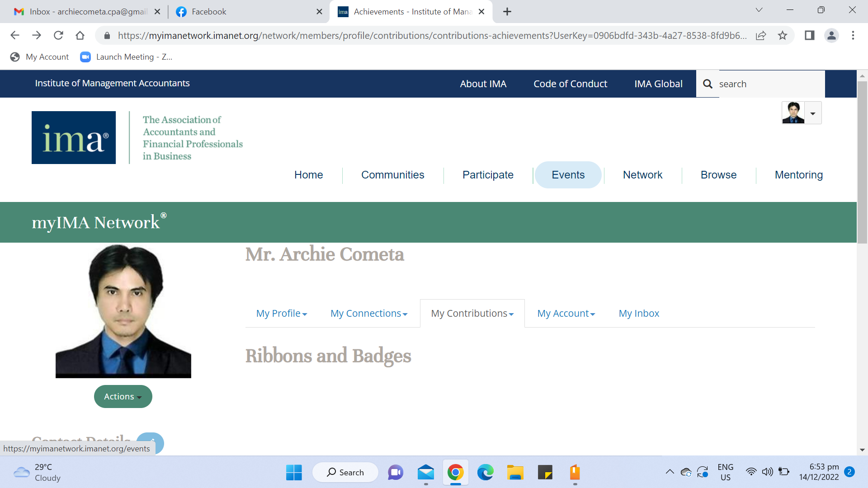The height and width of the screenshot is (488, 868).
Task: Open the Wi-Fi network settings
Action: click(x=751, y=472)
